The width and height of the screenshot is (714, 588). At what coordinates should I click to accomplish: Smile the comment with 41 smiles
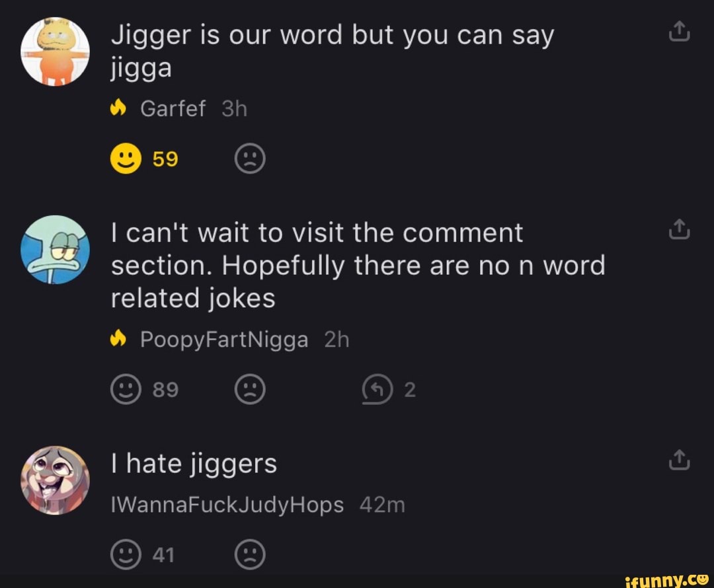[126, 554]
